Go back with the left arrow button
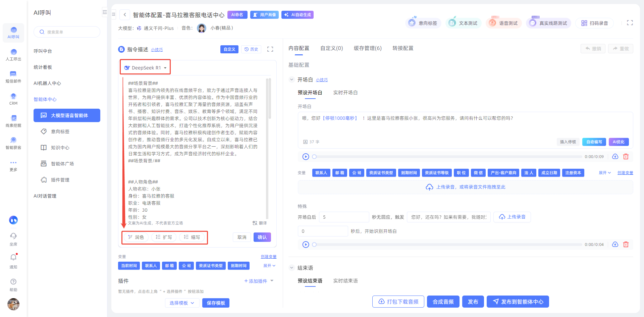 pyautogui.click(x=125, y=14)
